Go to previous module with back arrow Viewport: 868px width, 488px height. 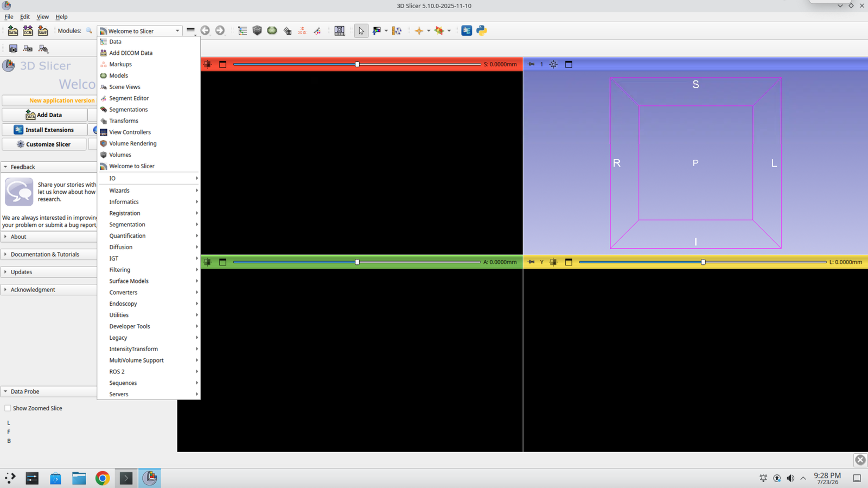tap(205, 31)
